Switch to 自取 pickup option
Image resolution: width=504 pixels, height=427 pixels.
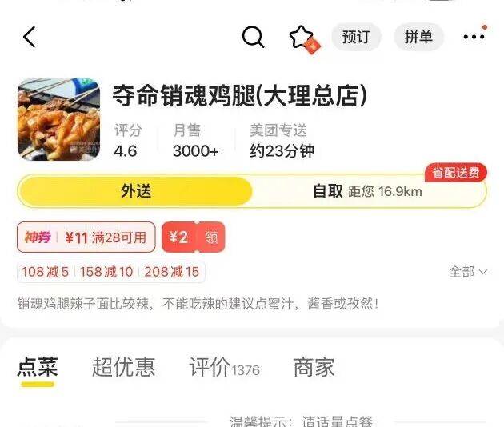368,191
